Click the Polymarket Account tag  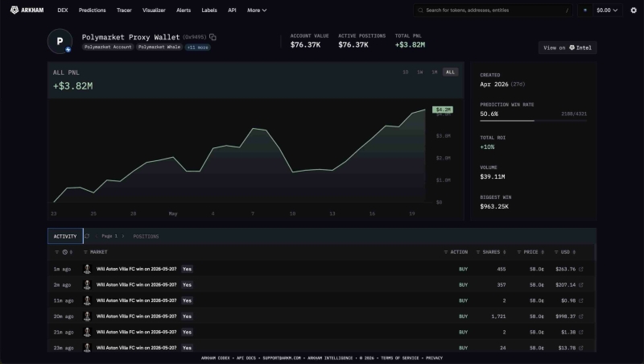click(108, 48)
